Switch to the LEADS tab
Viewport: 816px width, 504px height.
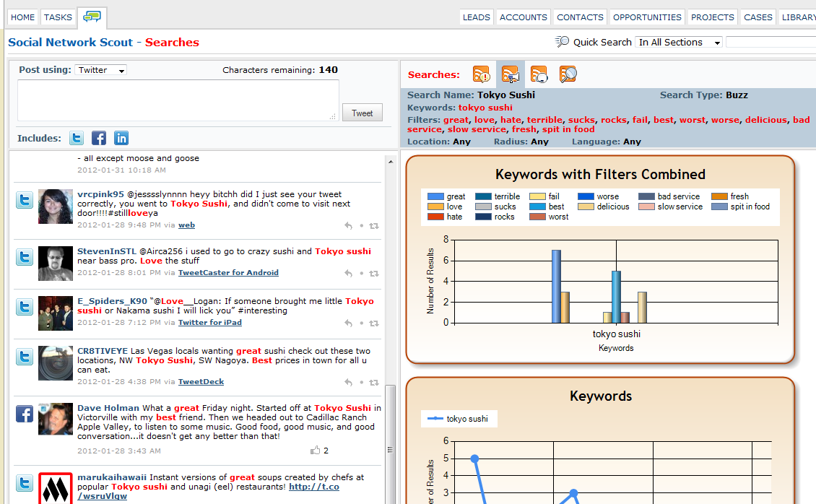click(x=476, y=17)
